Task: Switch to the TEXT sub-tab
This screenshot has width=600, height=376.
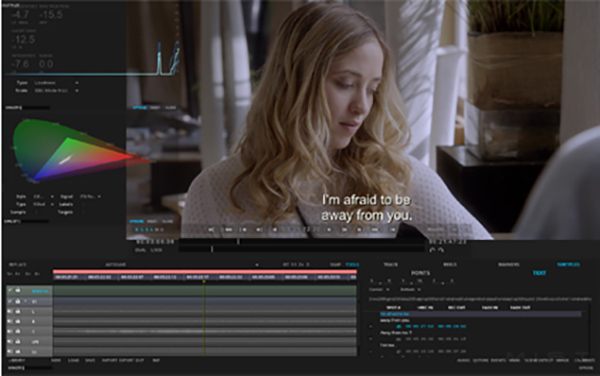Action: (x=539, y=273)
